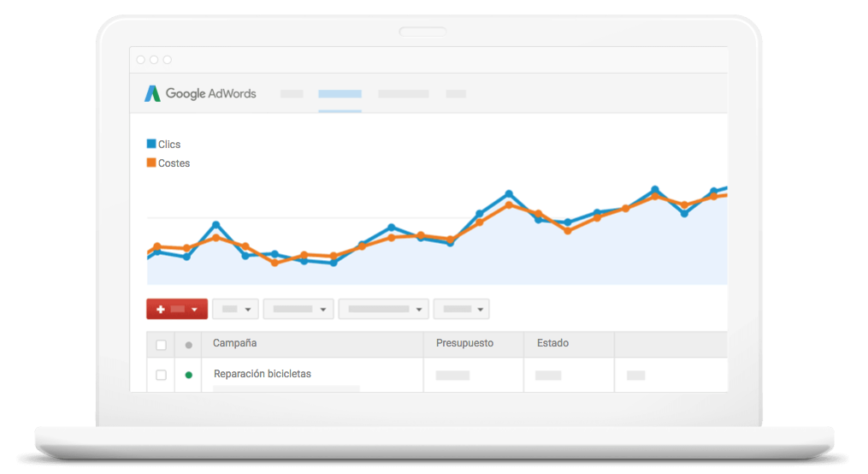Image resolution: width=868 pixels, height=474 pixels.
Task: Click the last blue Clics data point on chart
Action: pyautogui.click(x=713, y=192)
